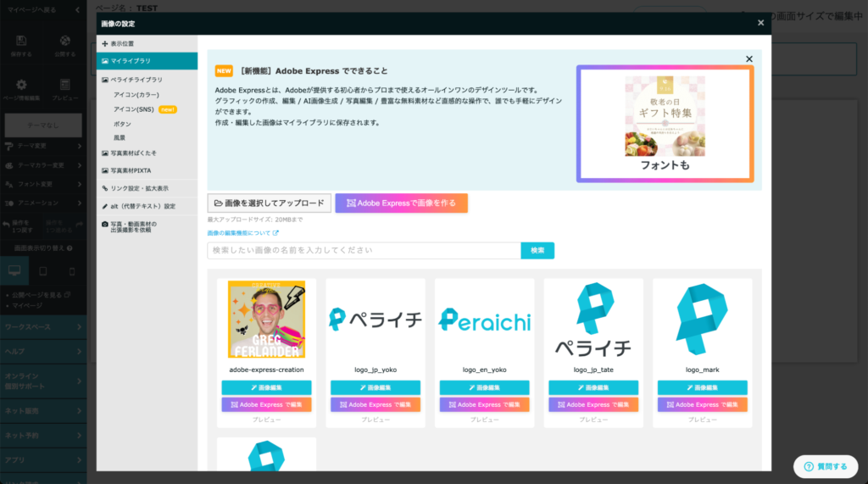This screenshot has height=484, width=868.
Task: Click Adobe Express edit icon under adobe-express-creation
Action: tap(233, 405)
